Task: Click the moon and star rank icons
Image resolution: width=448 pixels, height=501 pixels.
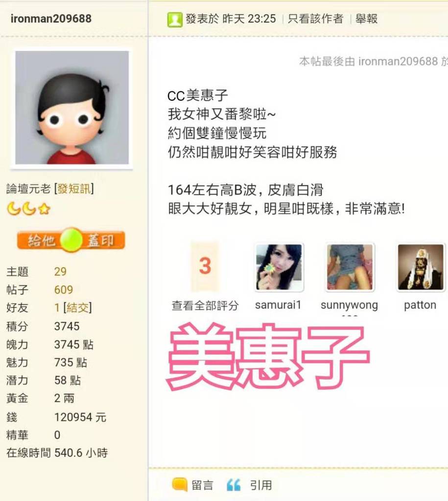Action: coord(29,208)
